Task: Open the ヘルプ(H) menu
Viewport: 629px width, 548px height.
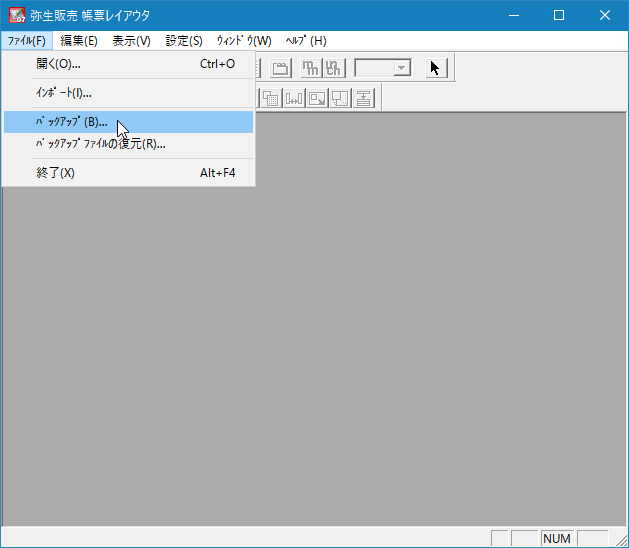Action: (x=306, y=41)
